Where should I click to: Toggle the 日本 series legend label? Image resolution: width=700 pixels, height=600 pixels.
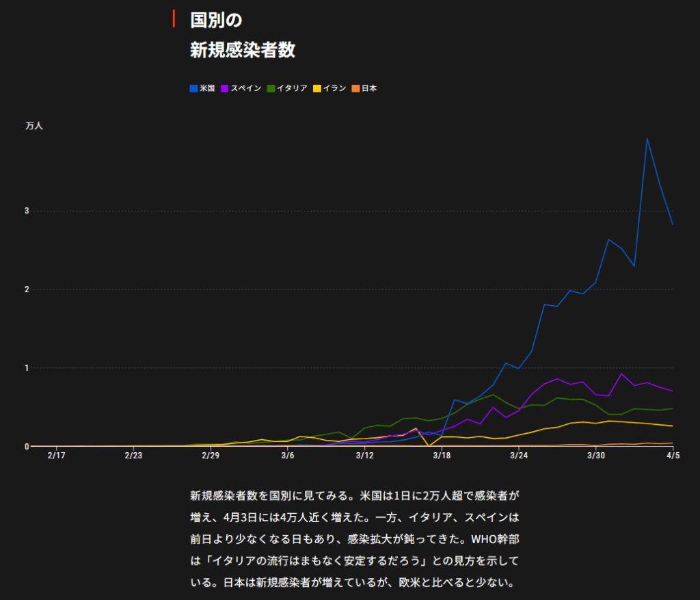point(369,88)
